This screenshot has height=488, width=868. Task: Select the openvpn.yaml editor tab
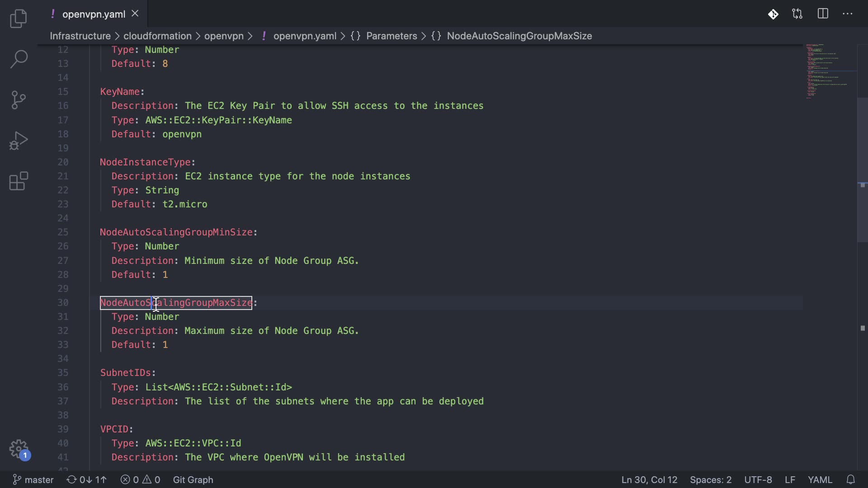93,14
